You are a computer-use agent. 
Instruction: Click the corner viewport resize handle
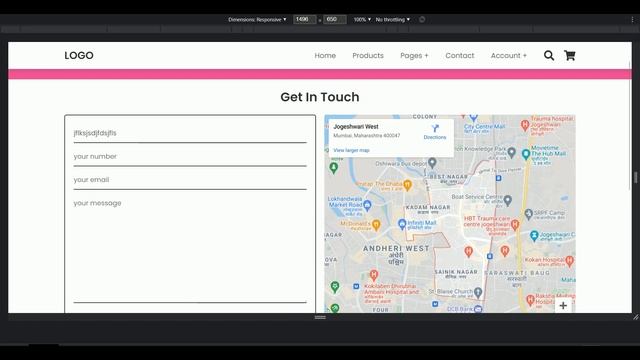click(x=636, y=317)
